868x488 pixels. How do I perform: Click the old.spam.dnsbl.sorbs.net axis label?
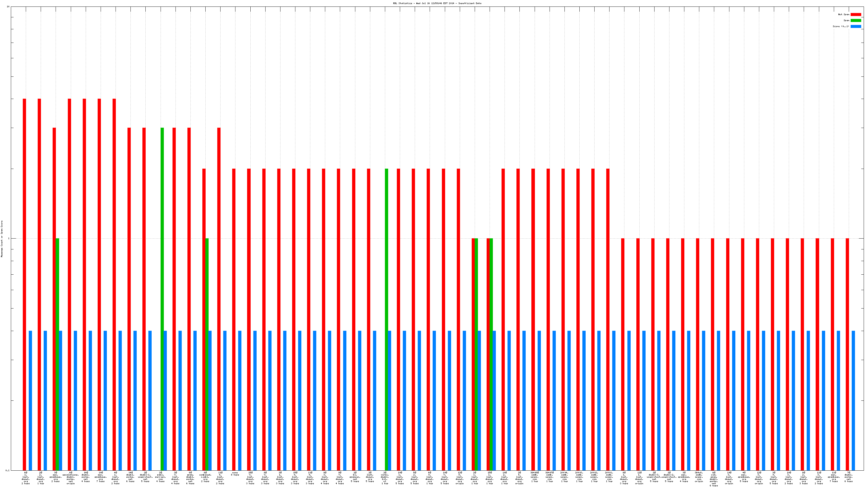pos(714,479)
